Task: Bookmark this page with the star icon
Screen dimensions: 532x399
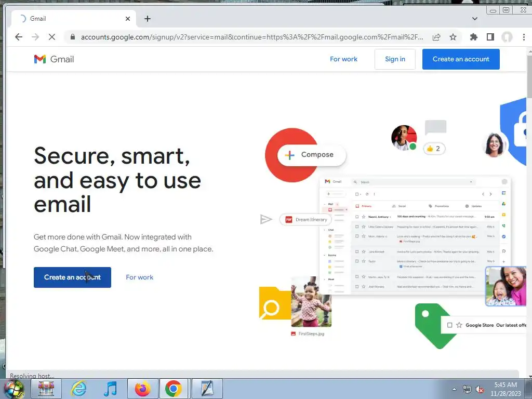Action: point(453,37)
